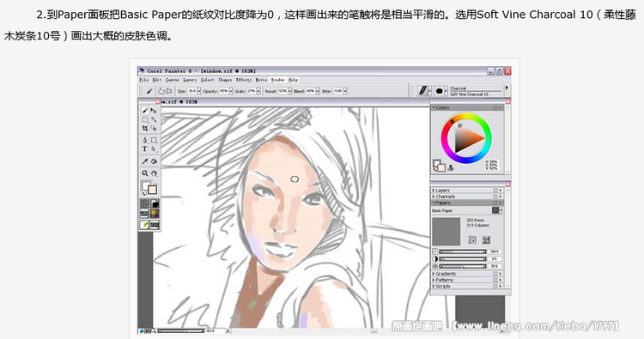Image resolution: width=644 pixels, height=339 pixels.
Task: Toggle the directional grain button in Papers
Action: [486, 239]
